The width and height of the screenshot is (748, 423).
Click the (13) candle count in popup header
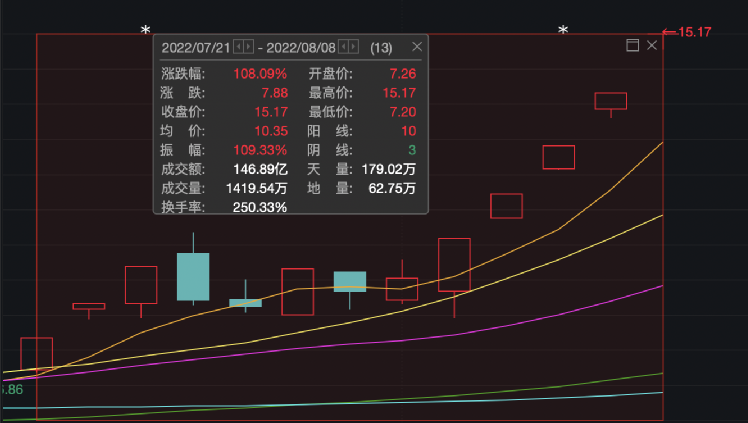(381, 47)
